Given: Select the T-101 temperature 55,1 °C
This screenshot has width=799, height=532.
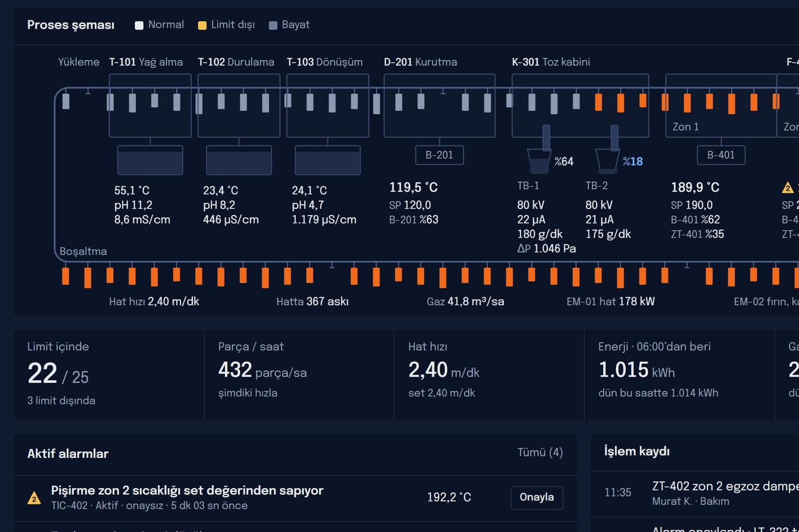Looking at the screenshot, I should (132, 190).
